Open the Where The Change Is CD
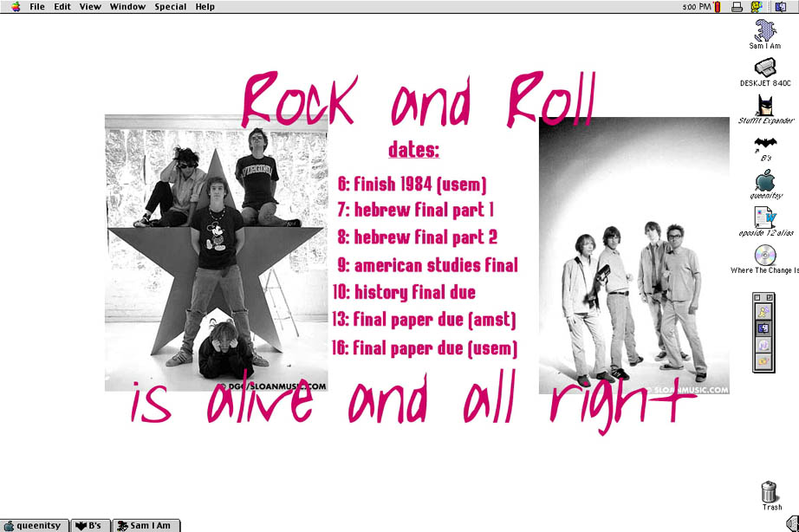Screen dimensions: 799x532 (x=765, y=255)
